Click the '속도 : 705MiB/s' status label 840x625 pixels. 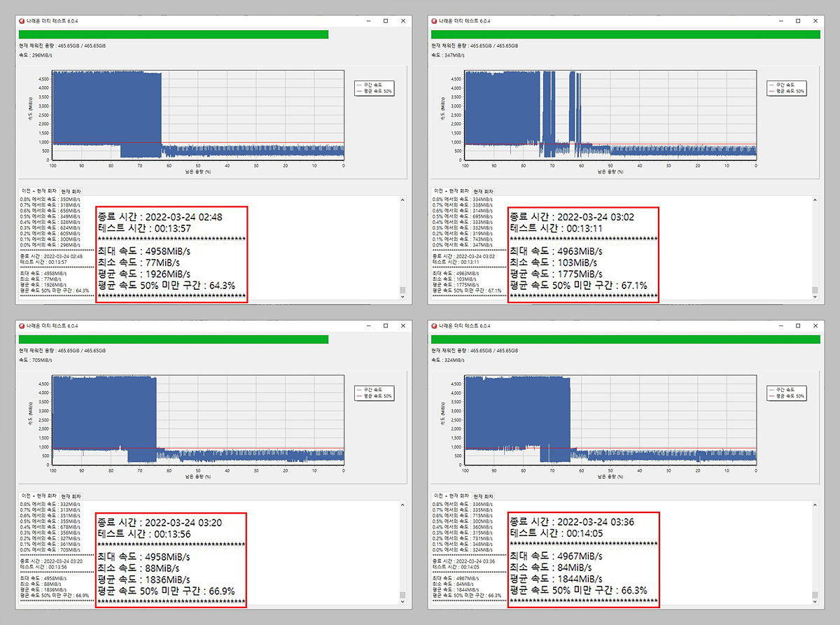36,360
